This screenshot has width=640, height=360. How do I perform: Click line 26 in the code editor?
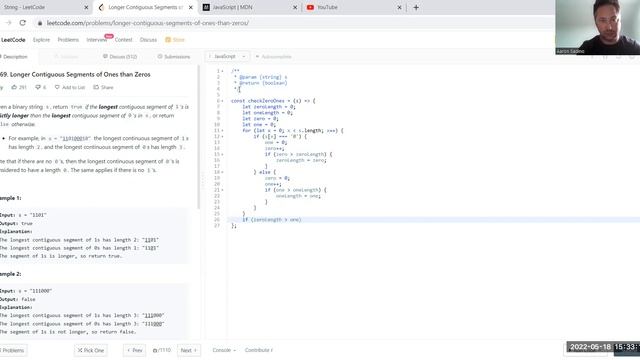click(433, 220)
